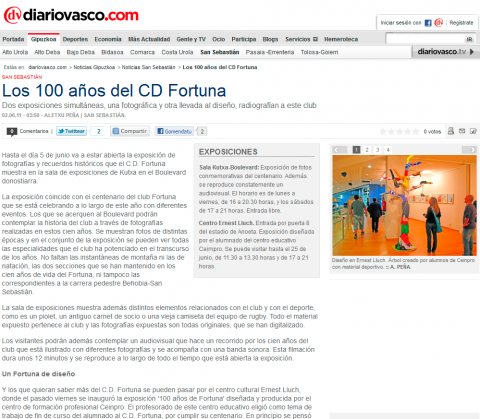Open the Deportes menu item
This screenshot has width=480, height=419.
[75, 39]
